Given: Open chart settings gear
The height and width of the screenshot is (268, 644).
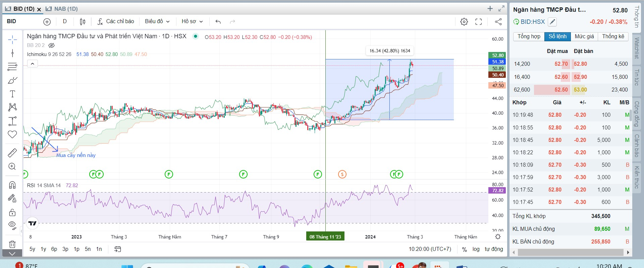Looking at the screenshot, I should click(x=464, y=22).
